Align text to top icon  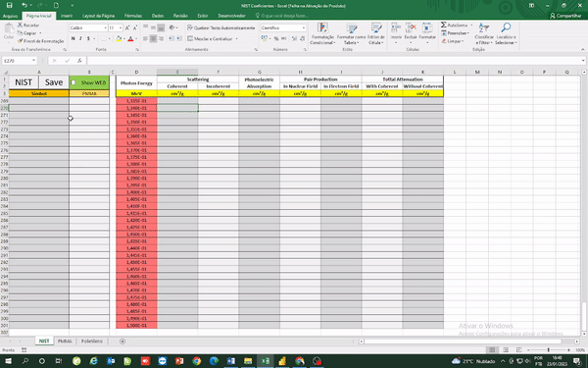[x=145, y=27]
